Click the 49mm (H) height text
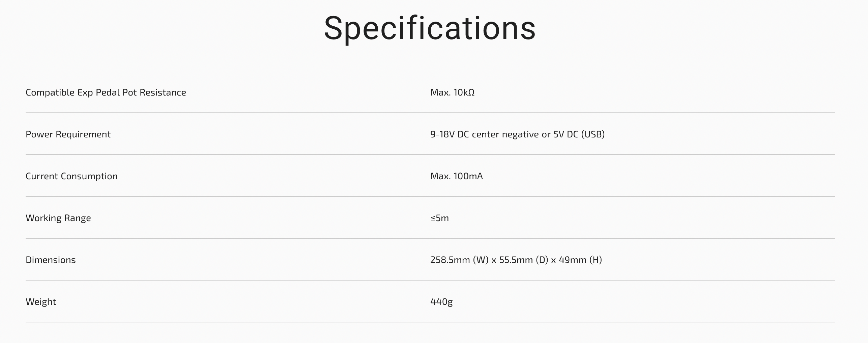Viewport: 868px width, 343px height. click(580, 260)
